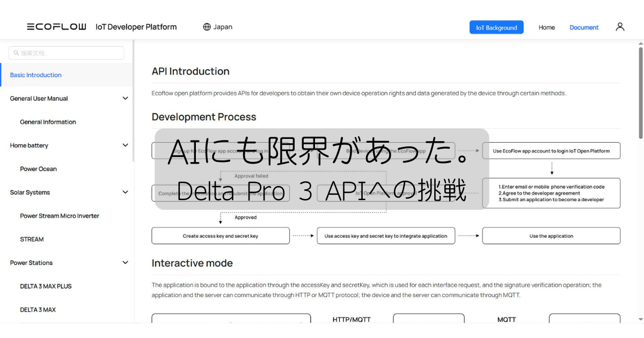Open STREAM documentation entry
The width and height of the screenshot is (644, 338).
tap(32, 239)
